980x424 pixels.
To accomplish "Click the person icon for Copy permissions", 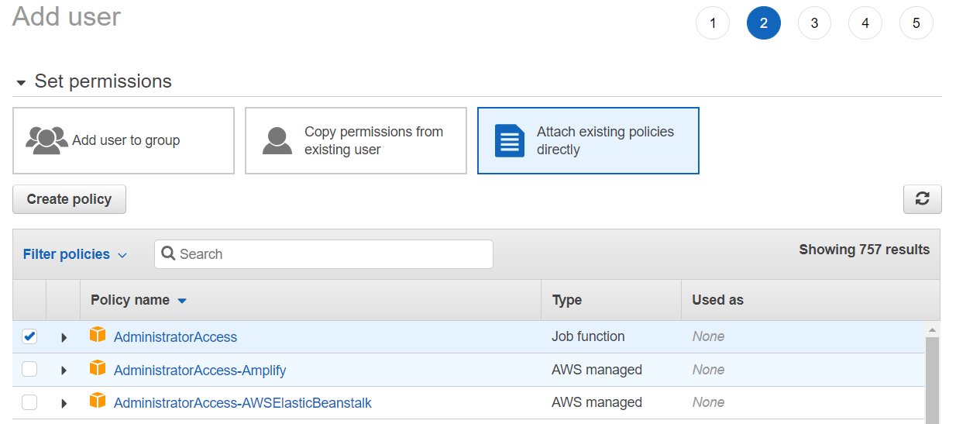I will point(277,140).
